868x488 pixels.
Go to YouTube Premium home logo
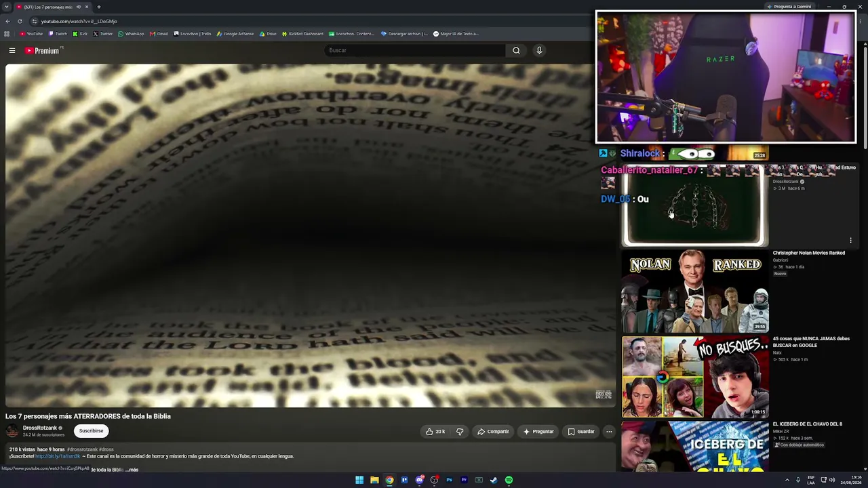[43, 50]
